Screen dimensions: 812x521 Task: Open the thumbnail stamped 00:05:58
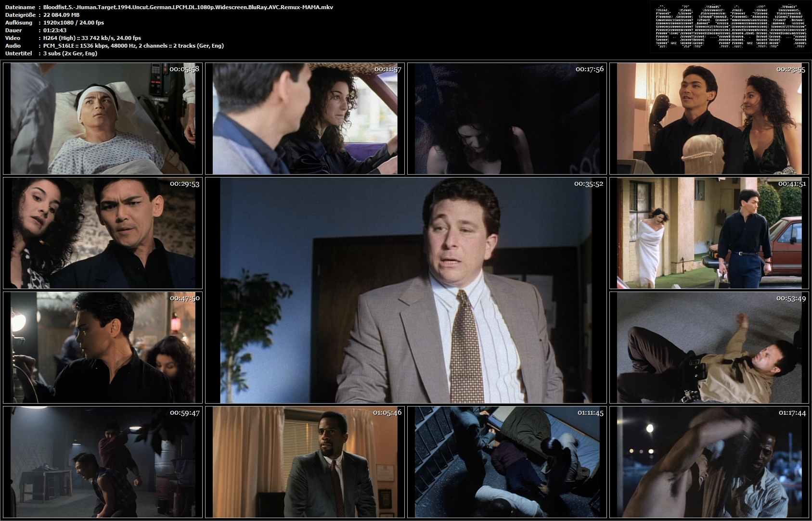103,118
